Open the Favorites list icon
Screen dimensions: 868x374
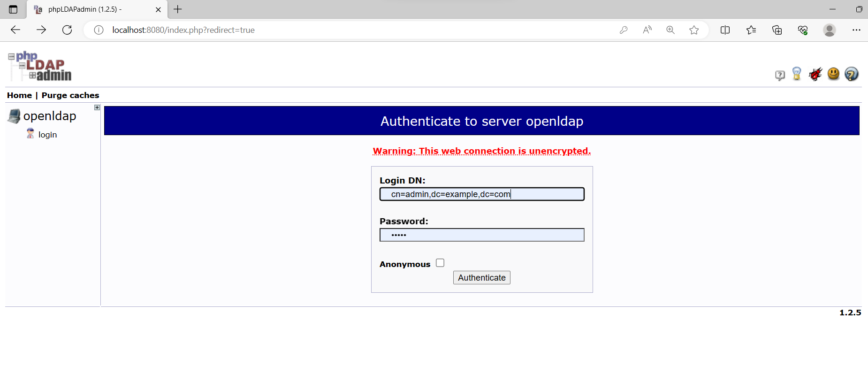coord(751,30)
